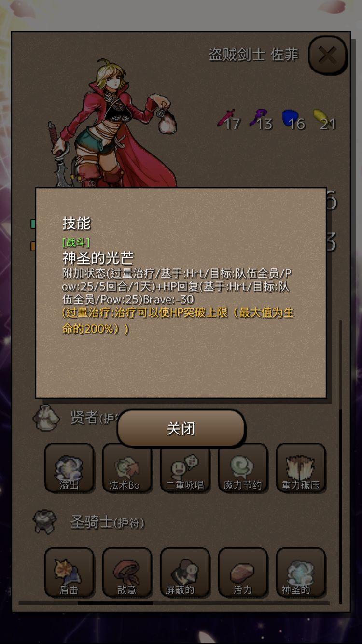The height and width of the screenshot is (644, 362).
Task: Tap the 溢出 skill icon
Action: [x=70, y=468]
